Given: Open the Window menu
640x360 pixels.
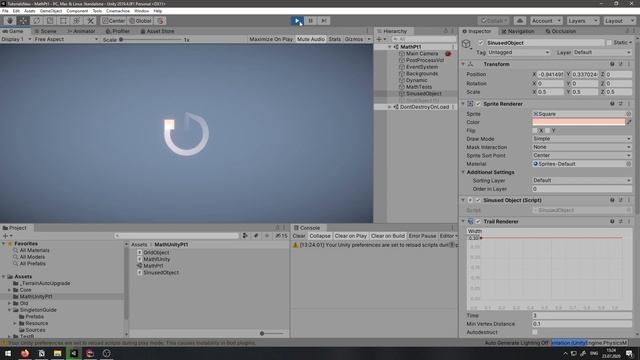Looking at the screenshot, I should click(x=141, y=11).
